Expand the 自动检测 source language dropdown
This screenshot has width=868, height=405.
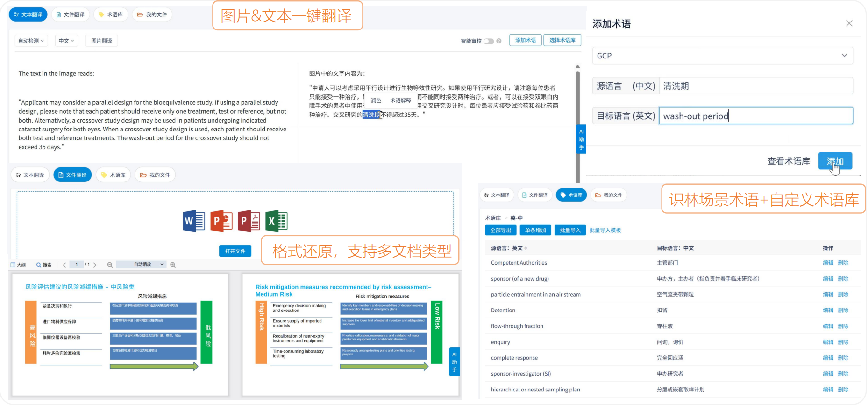tap(31, 41)
